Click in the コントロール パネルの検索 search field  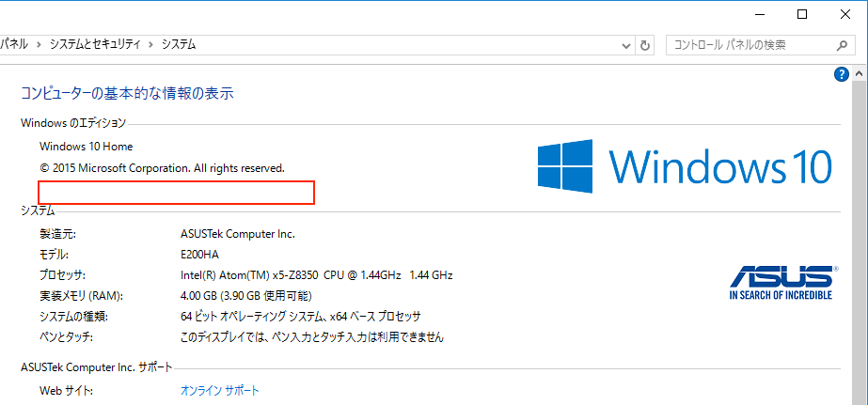pos(748,45)
